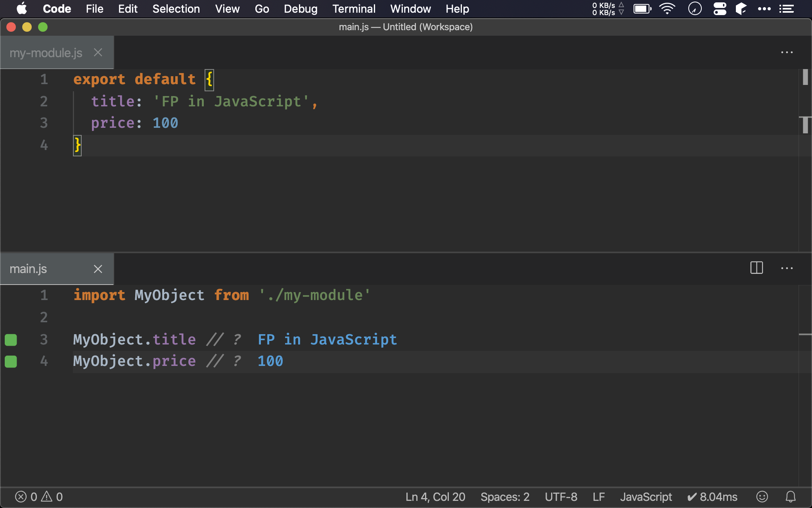Click the split editor icon in main.js pane
This screenshot has width=812, height=508.
tap(756, 268)
